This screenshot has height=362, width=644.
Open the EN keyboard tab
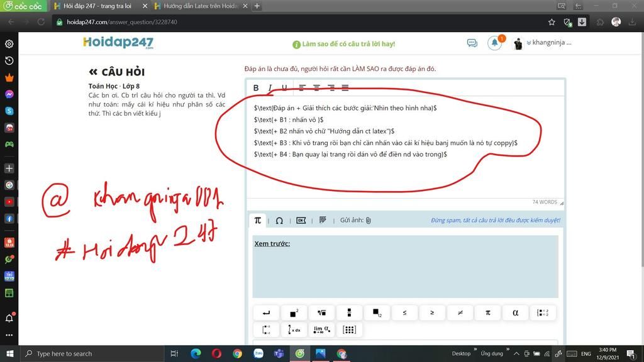(301, 221)
